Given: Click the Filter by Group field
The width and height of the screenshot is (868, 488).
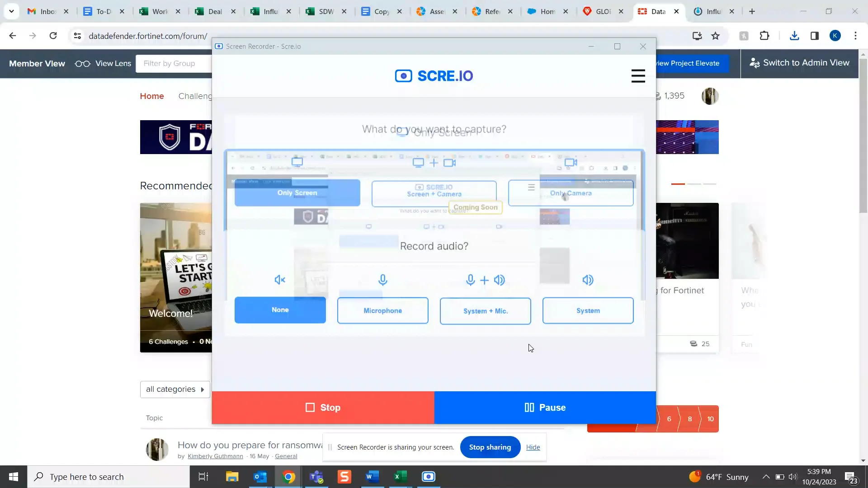Looking at the screenshot, I should (x=174, y=63).
